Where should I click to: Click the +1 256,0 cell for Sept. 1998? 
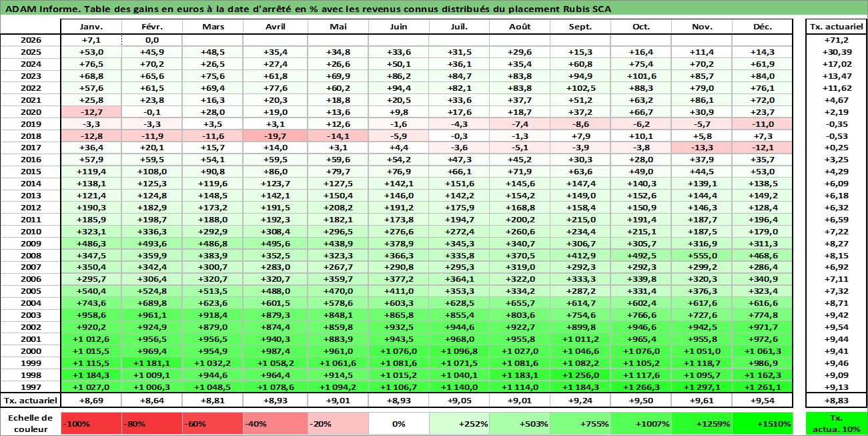(x=580, y=375)
